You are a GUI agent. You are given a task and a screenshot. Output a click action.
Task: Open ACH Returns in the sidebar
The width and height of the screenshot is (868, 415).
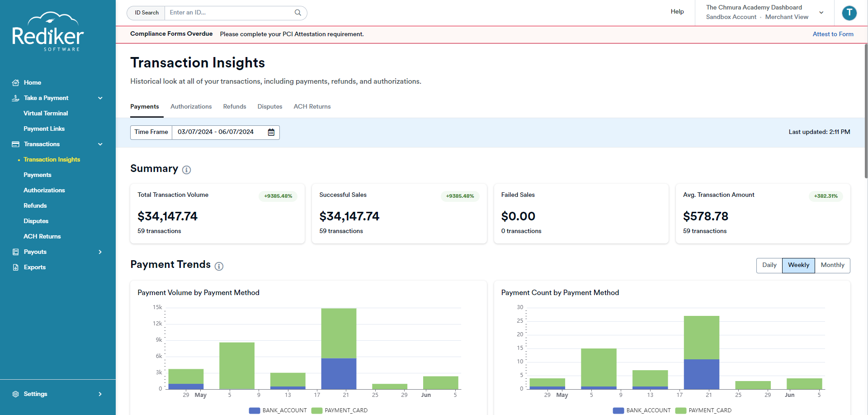click(42, 237)
